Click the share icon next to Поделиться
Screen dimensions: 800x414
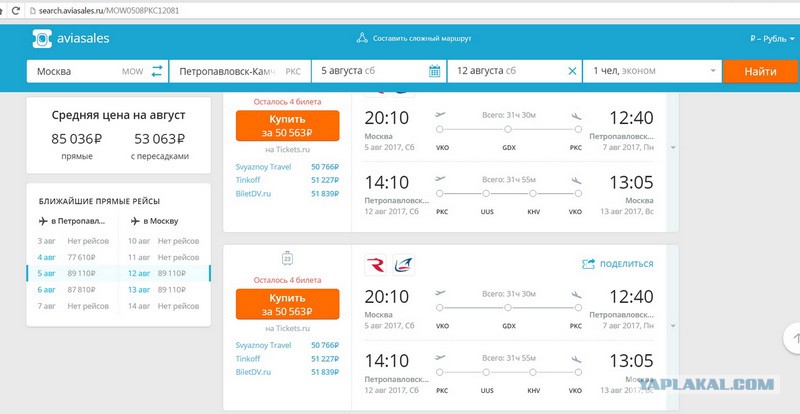click(x=589, y=264)
